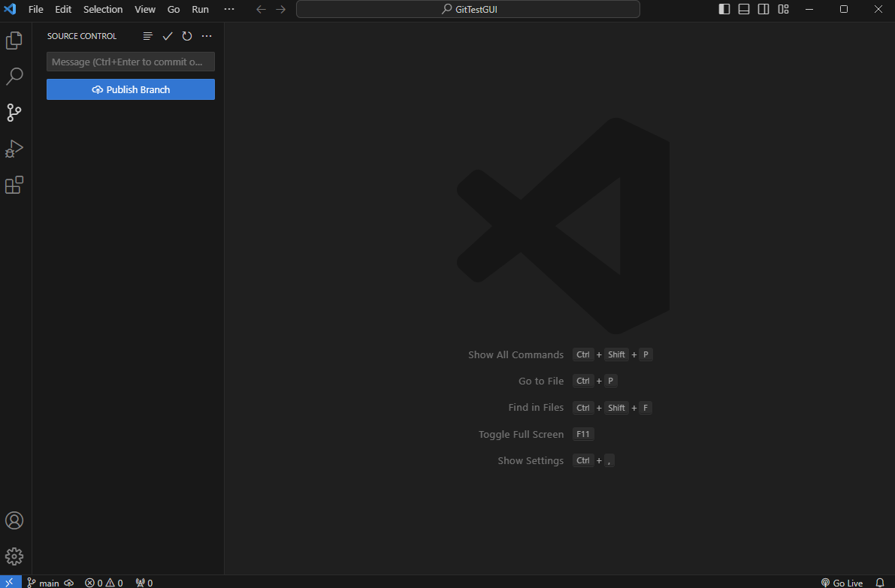Click the Commit checkmark icon

(168, 36)
